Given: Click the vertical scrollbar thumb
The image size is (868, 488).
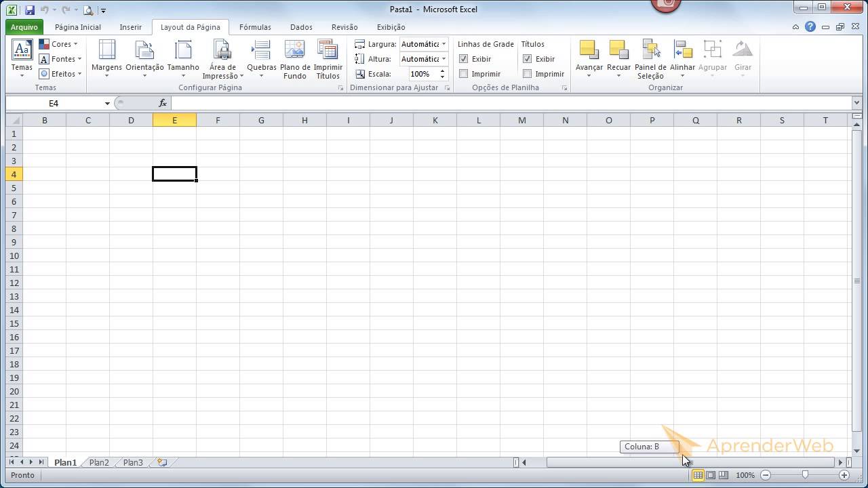Looking at the screenshot, I should pyautogui.click(x=856, y=279).
